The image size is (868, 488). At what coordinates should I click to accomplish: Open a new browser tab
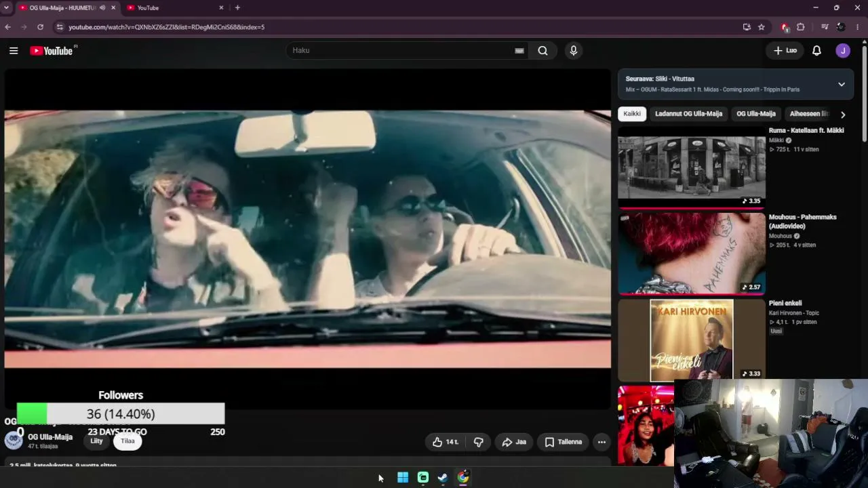237,7
